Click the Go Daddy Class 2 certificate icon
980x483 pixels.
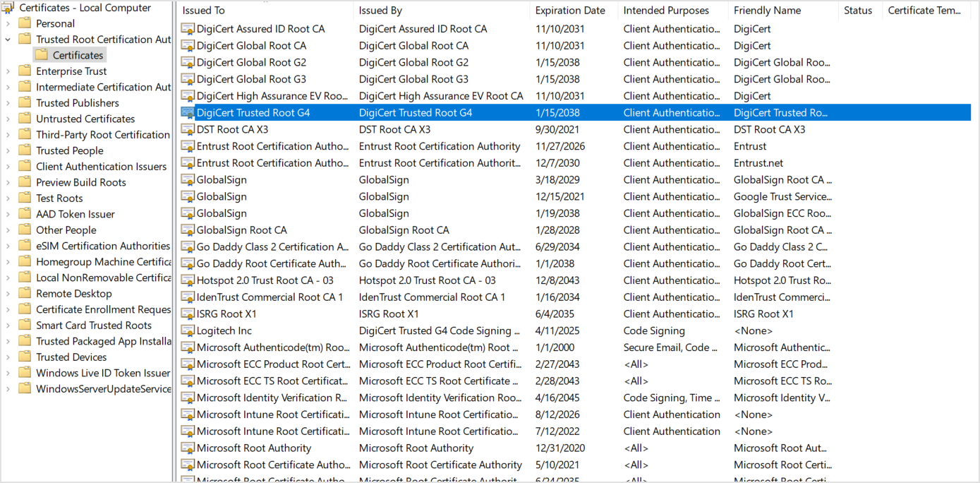188,246
